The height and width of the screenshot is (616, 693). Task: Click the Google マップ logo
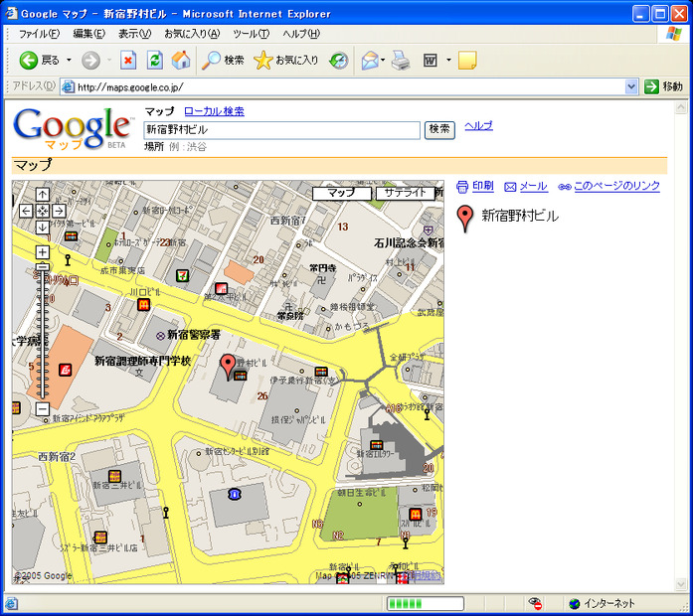coord(74,129)
